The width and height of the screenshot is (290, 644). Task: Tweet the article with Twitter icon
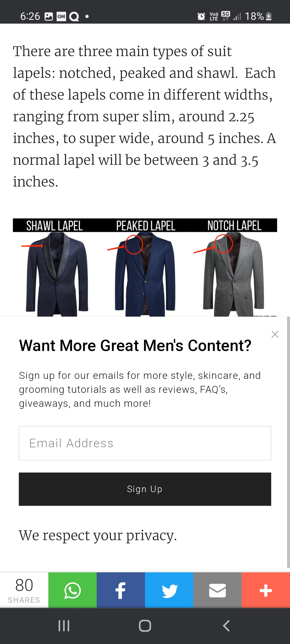tap(169, 590)
